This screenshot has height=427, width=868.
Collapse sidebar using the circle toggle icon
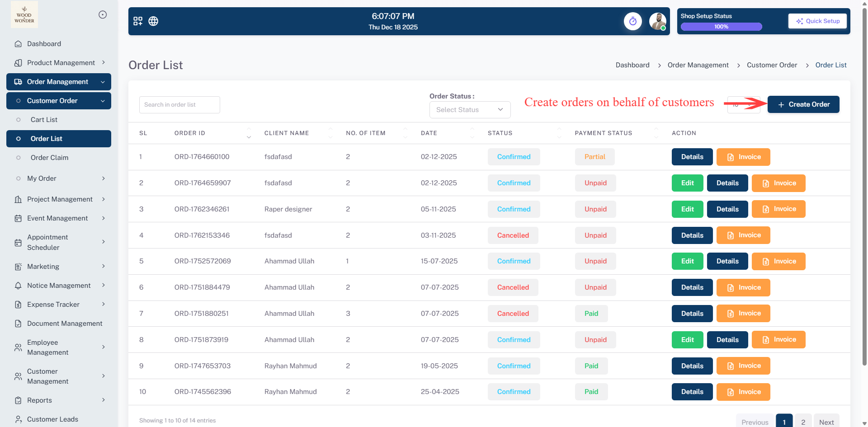point(103,15)
